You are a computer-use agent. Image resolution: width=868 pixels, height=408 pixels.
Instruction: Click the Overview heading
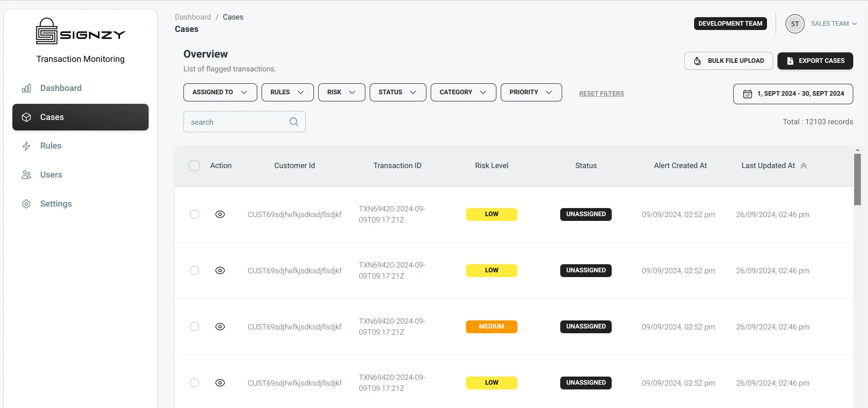click(x=206, y=54)
